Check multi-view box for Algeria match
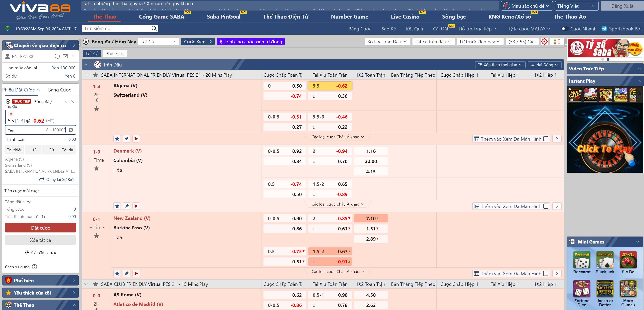The height and width of the screenshot is (310, 644). pyautogui.click(x=546, y=139)
